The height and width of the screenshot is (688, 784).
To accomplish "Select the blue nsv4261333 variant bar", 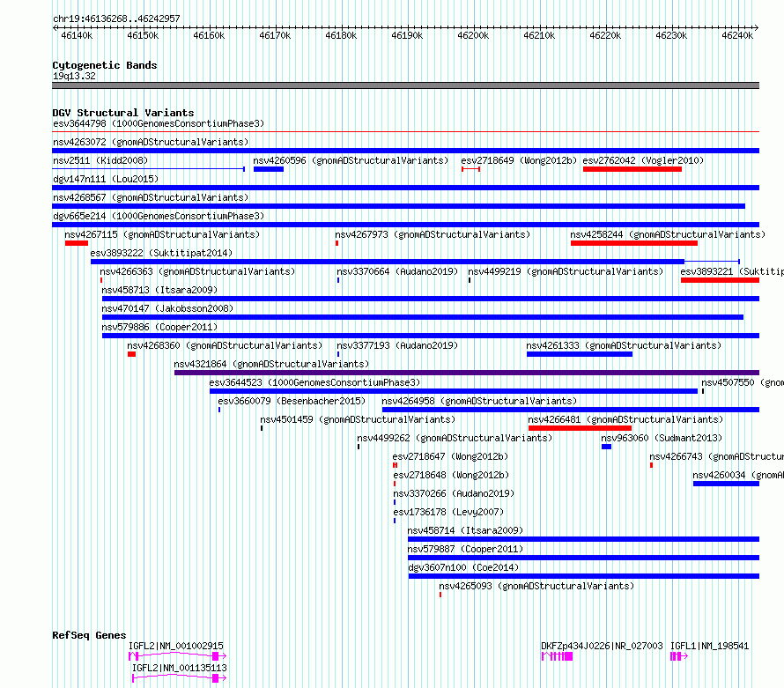I will click(x=580, y=354).
